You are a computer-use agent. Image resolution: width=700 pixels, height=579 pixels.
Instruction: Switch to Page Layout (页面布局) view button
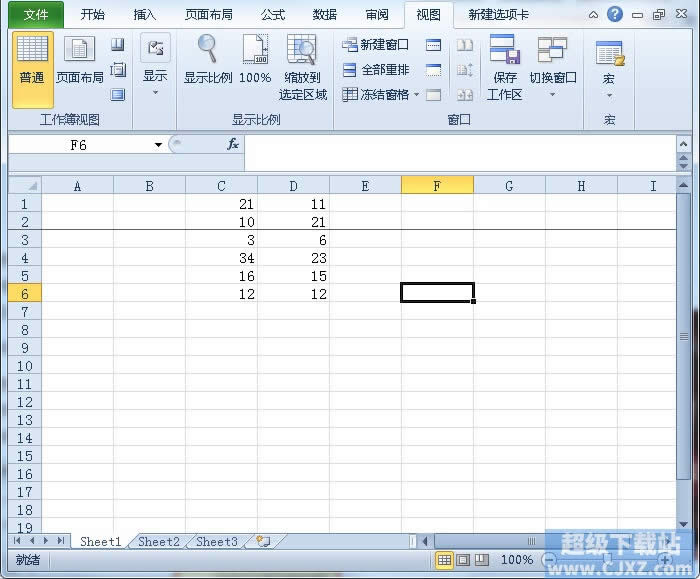click(79, 61)
